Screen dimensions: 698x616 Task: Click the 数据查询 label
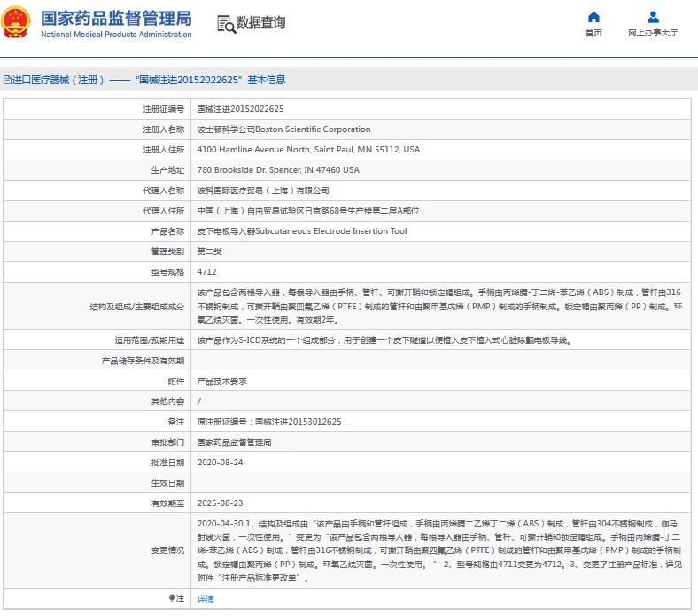coord(260,23)
